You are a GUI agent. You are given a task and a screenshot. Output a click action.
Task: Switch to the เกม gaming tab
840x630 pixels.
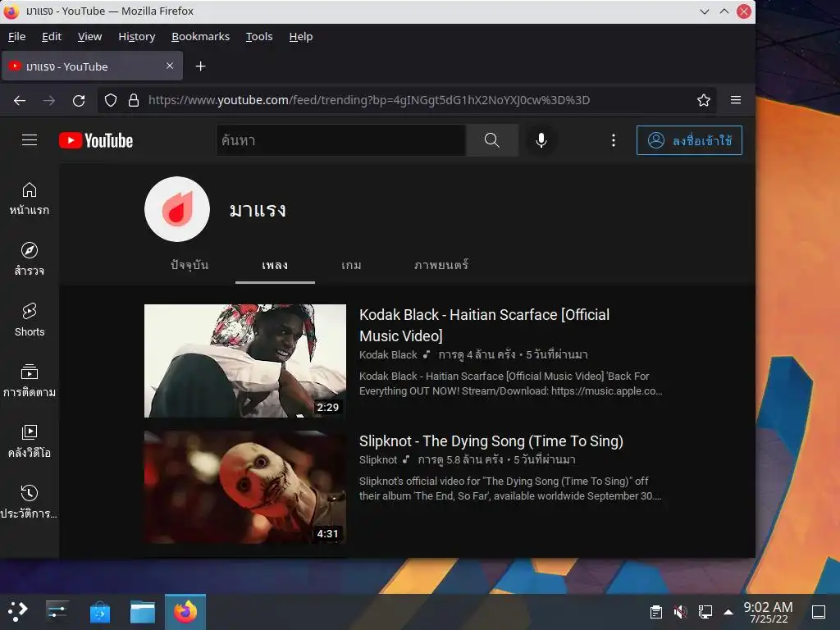pyautogui.click(x=351, y=265)
